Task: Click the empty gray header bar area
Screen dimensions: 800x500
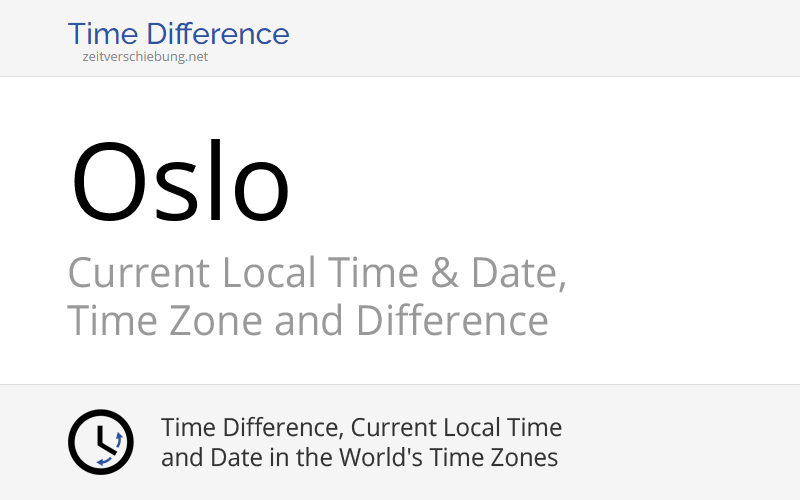Action: pos(541,38)
